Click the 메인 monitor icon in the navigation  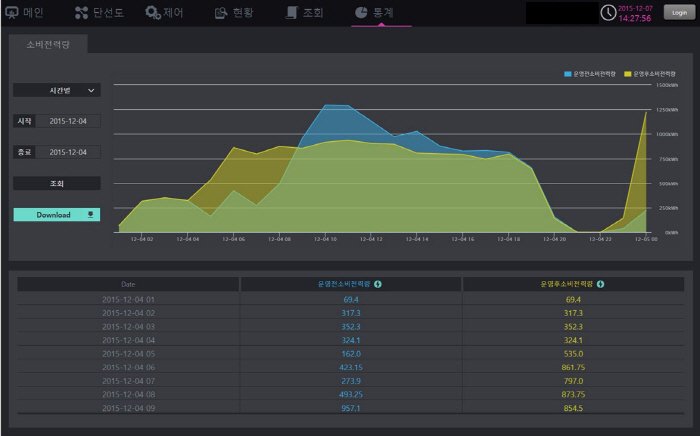12,13
